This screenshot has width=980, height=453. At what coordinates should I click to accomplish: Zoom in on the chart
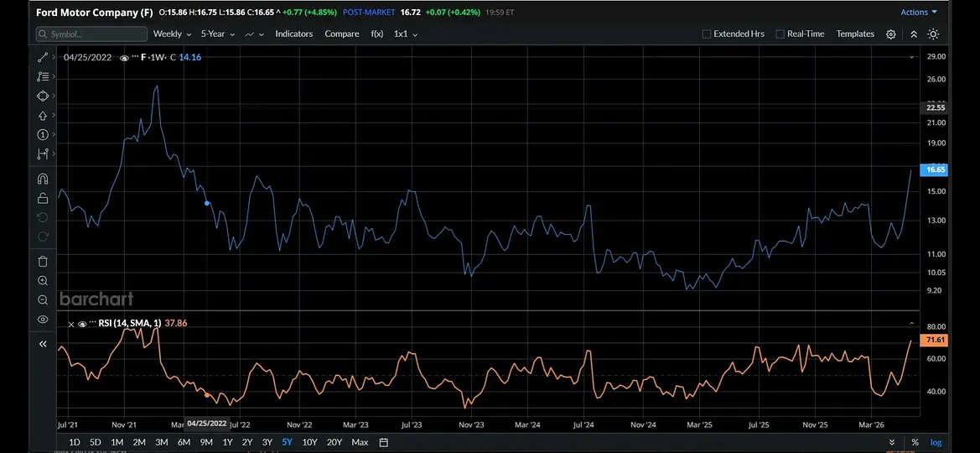43,281
